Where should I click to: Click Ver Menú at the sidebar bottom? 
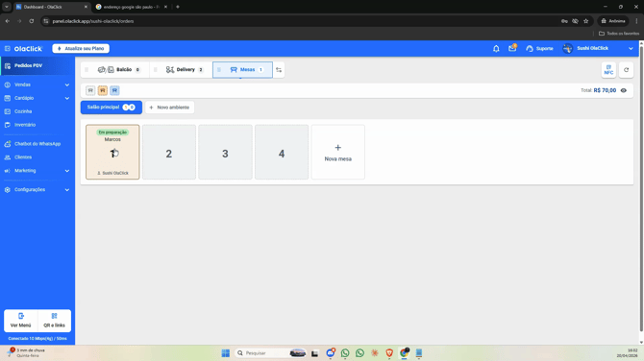(20, 321)
